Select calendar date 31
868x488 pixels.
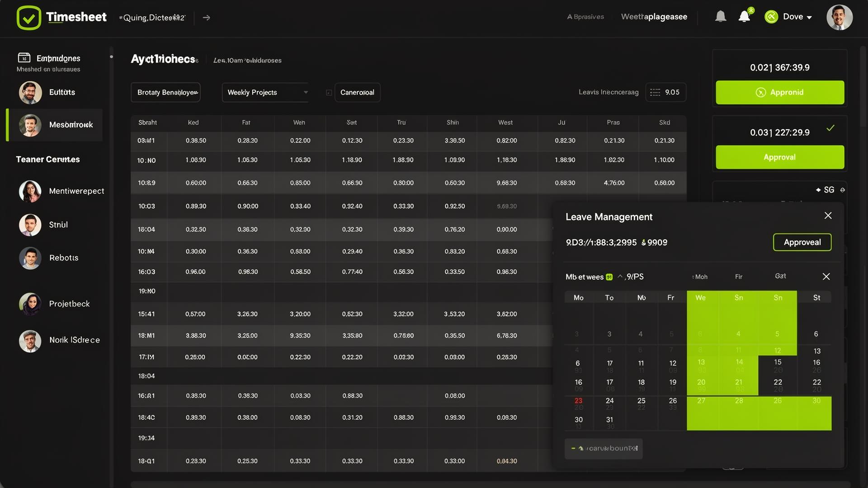point(609,420)
